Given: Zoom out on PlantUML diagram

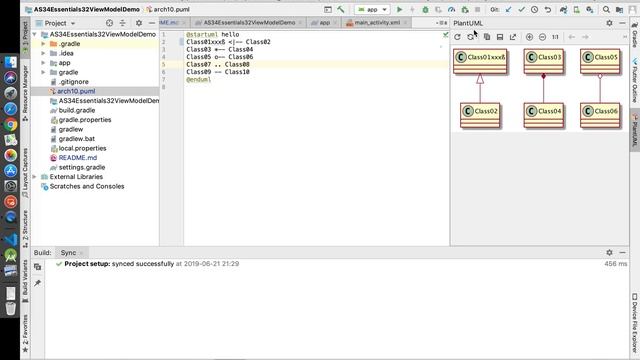Looking at the screenshot, I should click(x=542, y=37).
